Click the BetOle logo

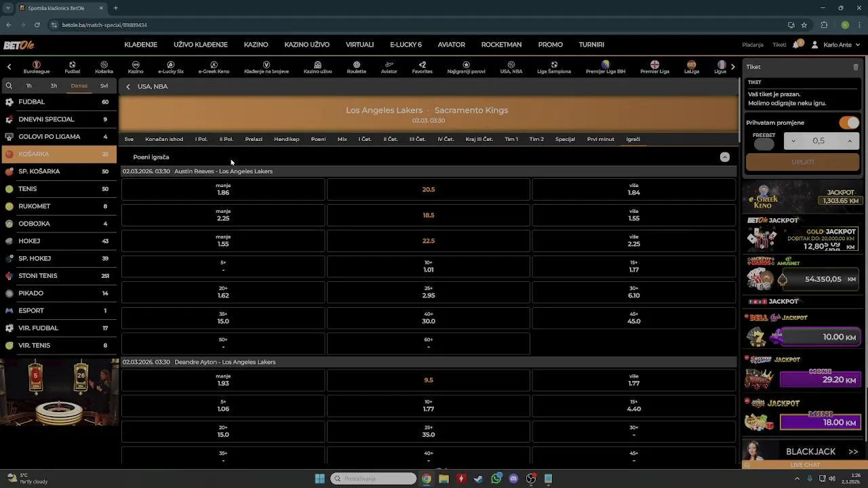pos(18,45)
